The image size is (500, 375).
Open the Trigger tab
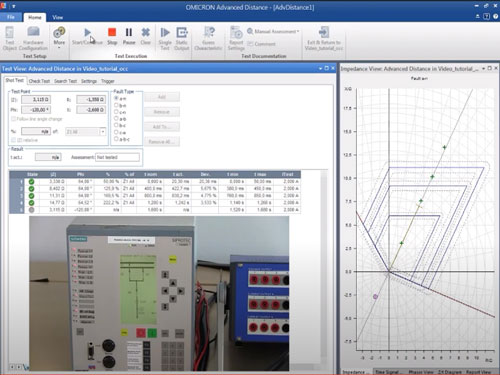[x=108, y=81]
